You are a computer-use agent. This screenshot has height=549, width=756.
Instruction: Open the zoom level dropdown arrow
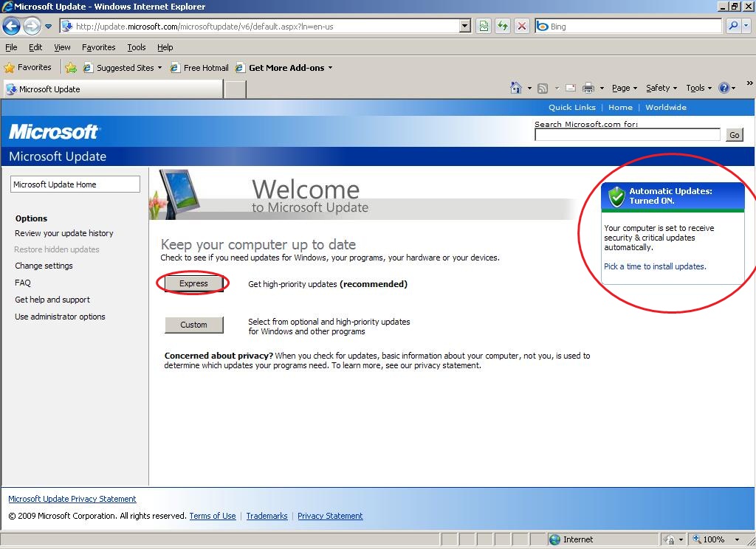[x=737, y=539]
